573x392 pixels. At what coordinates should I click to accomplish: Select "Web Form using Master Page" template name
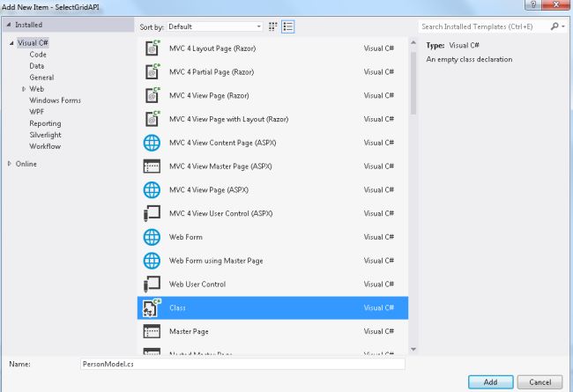click(216, 261)
